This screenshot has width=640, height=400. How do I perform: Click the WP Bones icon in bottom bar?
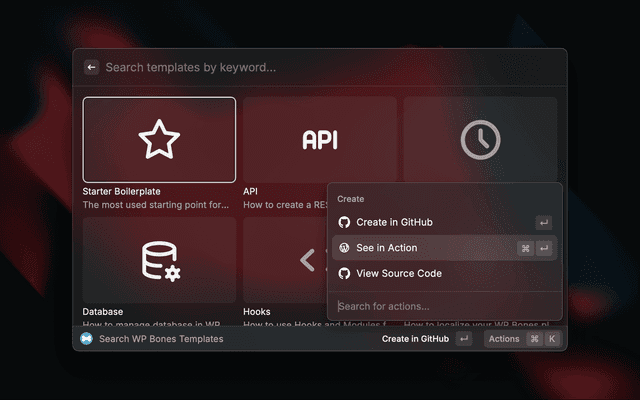(87, 339)
